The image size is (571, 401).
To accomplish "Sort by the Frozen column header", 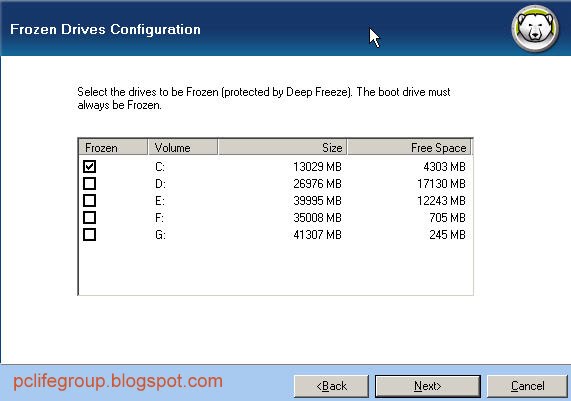I will (x=113, y=148).
